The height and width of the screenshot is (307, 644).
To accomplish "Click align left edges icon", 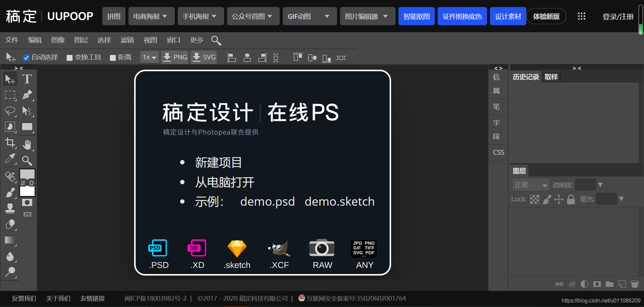I will tap(231, 58).
